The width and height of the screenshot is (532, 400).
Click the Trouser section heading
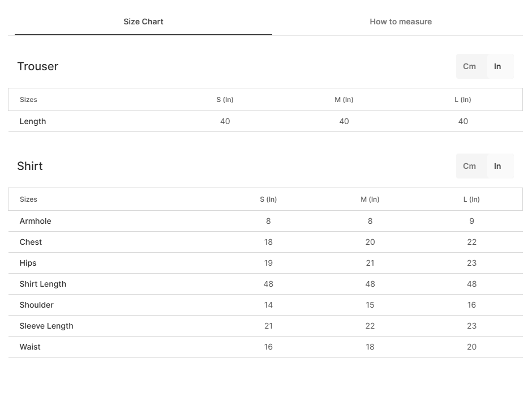pyautogui.click(x=38, y=66)
